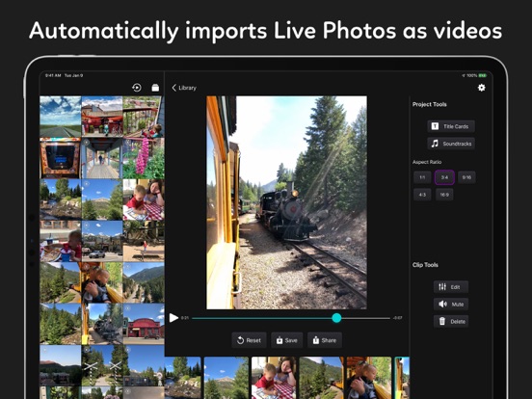Click the teal playback scrubber handle
The height and width of the screenshot is (399, 532).
click(x=336, y=318)
